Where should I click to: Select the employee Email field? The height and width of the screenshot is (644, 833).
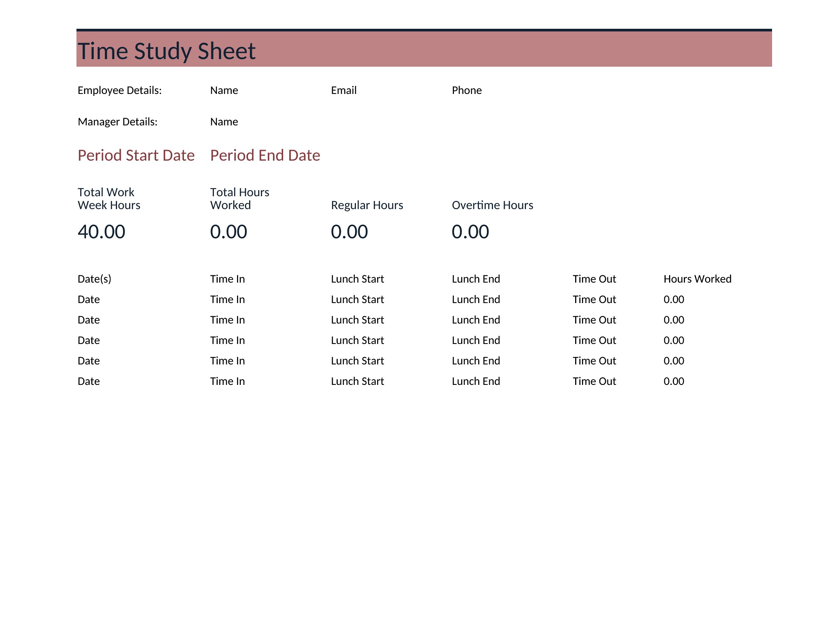click(344, 91)
